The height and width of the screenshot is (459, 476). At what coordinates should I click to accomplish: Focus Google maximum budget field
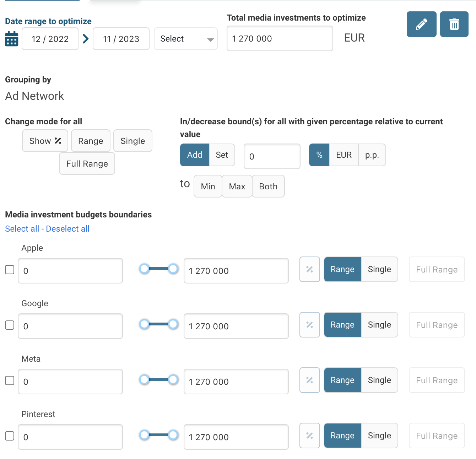pyautogui.click(x=236, y=326)
